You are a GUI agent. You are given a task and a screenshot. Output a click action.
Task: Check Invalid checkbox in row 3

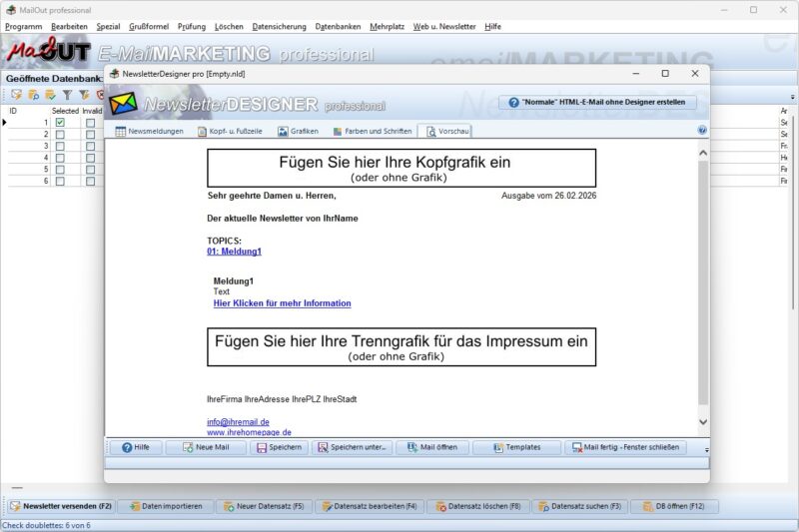tap(90, 146)
